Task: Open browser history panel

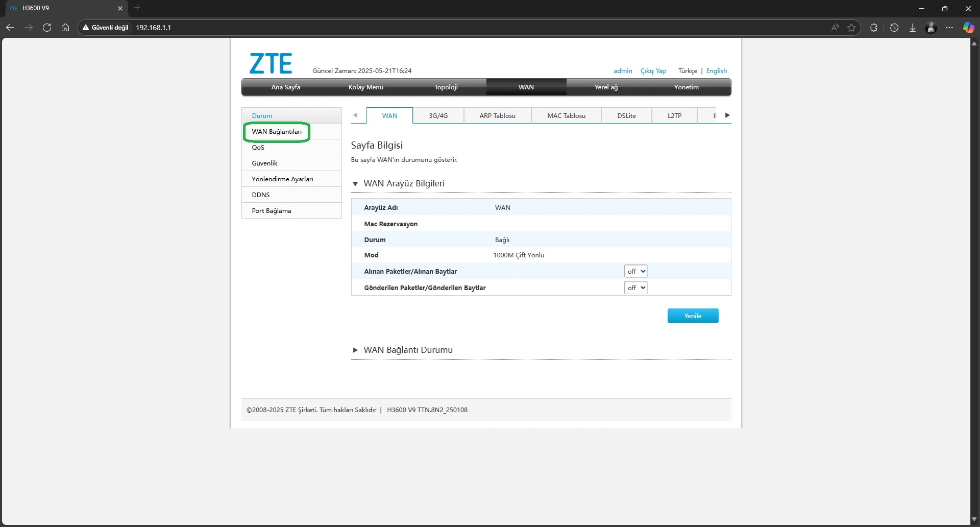Action: (894, 28)
